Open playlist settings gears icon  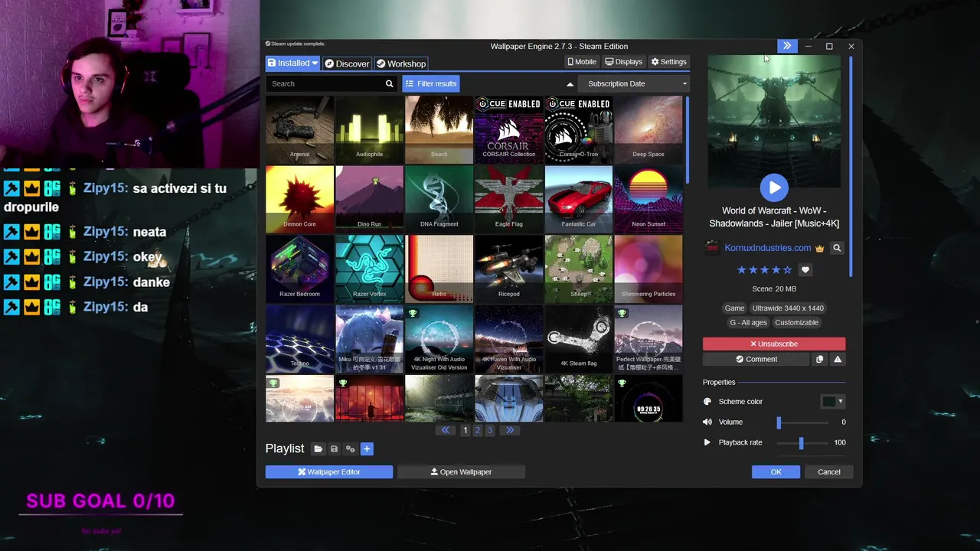(350, 449)
